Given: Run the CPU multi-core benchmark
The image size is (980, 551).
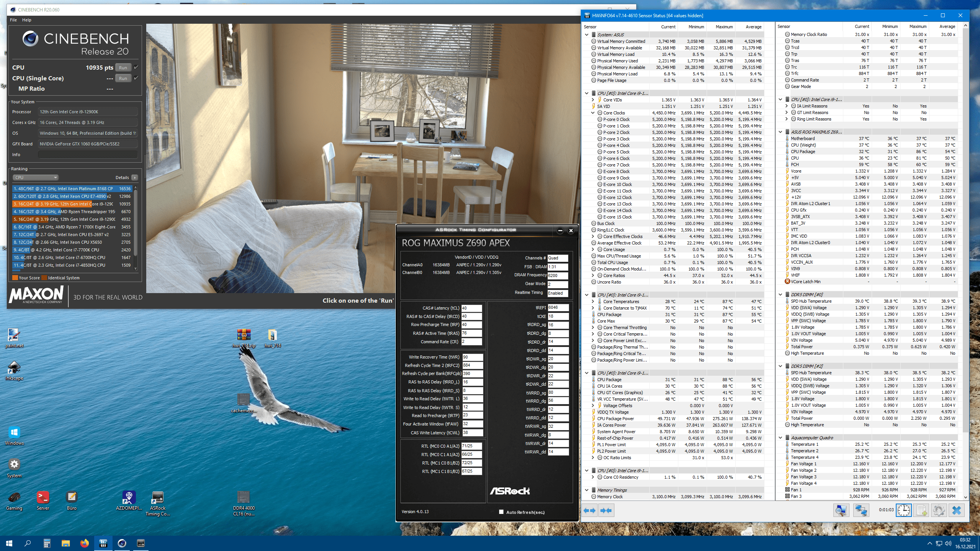Looking at the screenshot, I should click(123, 68).
